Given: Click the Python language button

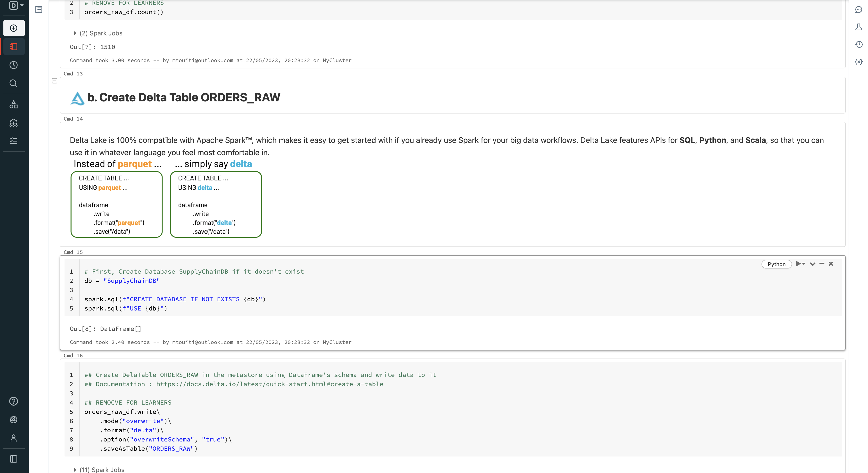Looking at the screenshot, I should click(776, 264).
